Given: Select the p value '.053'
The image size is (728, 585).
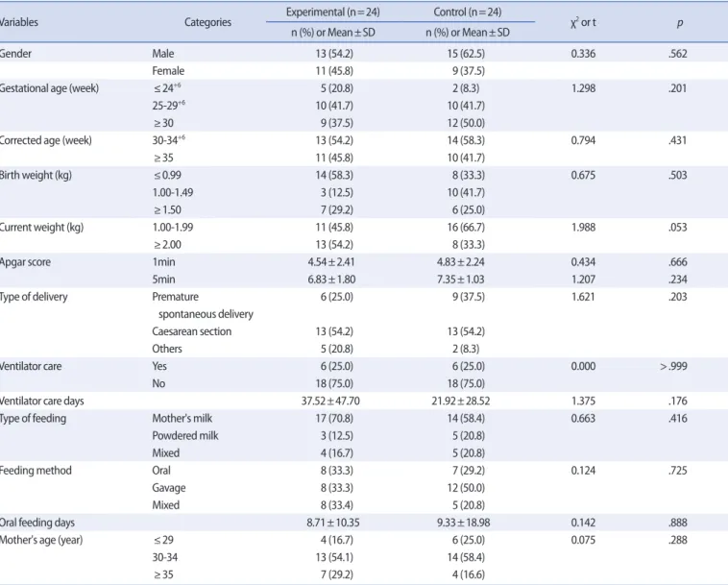Looking at the screenshot, I should (x=678, y=227).
